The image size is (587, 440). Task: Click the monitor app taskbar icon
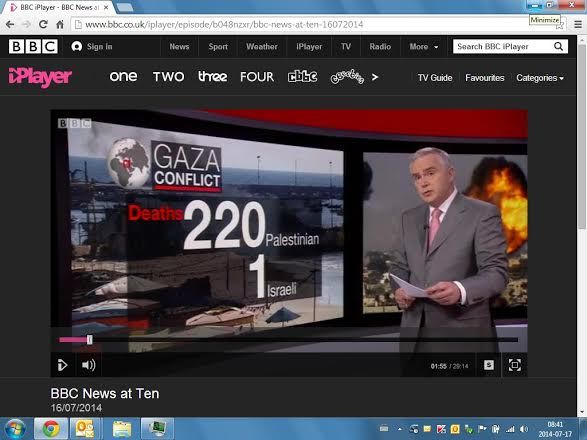[158, 429]
